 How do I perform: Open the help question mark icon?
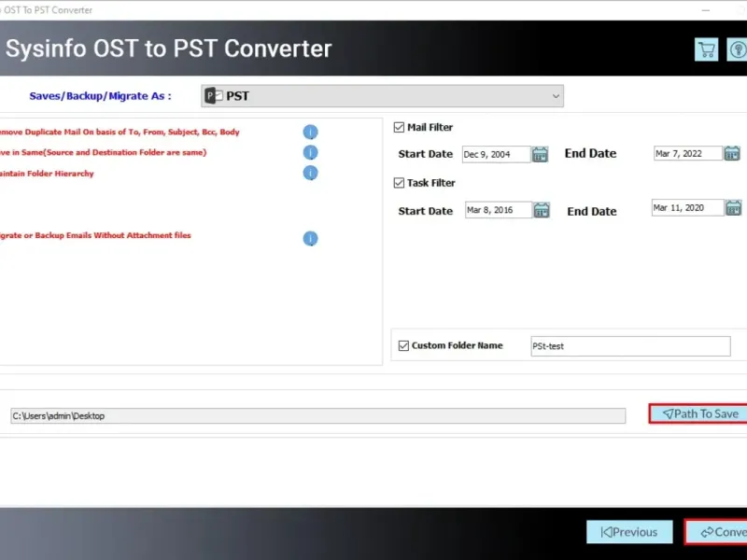point(737,49)
